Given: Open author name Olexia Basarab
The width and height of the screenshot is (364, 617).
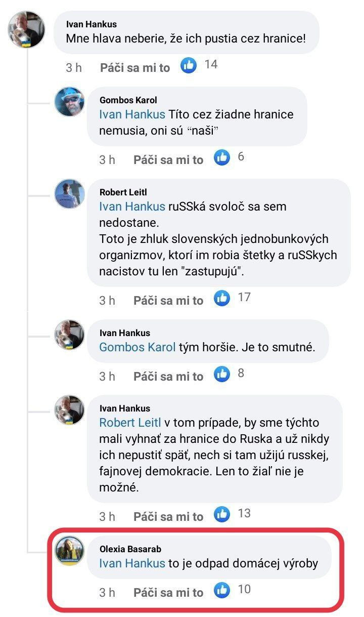Looking at the screenshot, I should [x=130, y=549].
